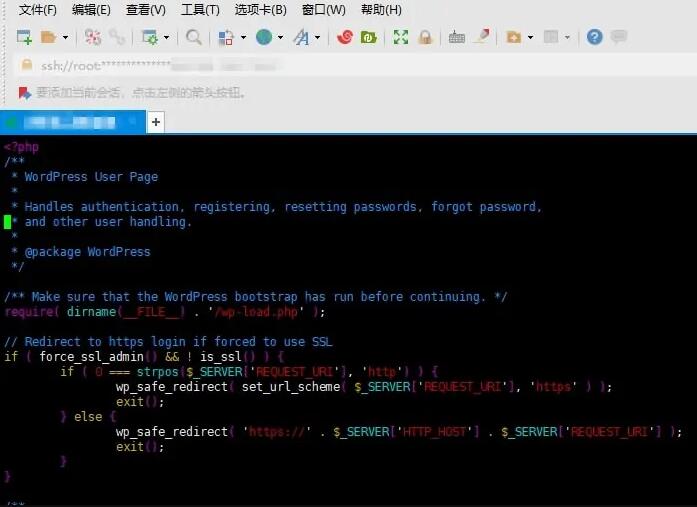The image size is (697, 507).
Task: Click the layout pane icon
Action: pyautogui.click(x=551, y=37)
